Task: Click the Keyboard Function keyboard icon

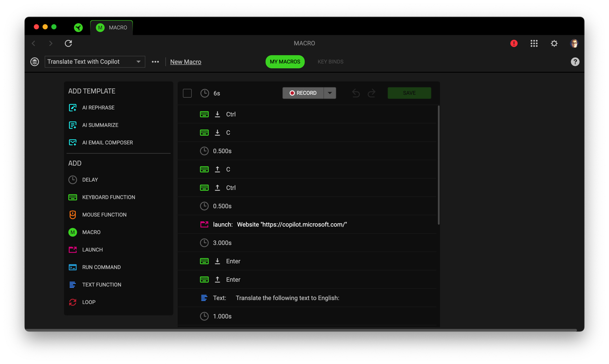Action: (73, 197)
